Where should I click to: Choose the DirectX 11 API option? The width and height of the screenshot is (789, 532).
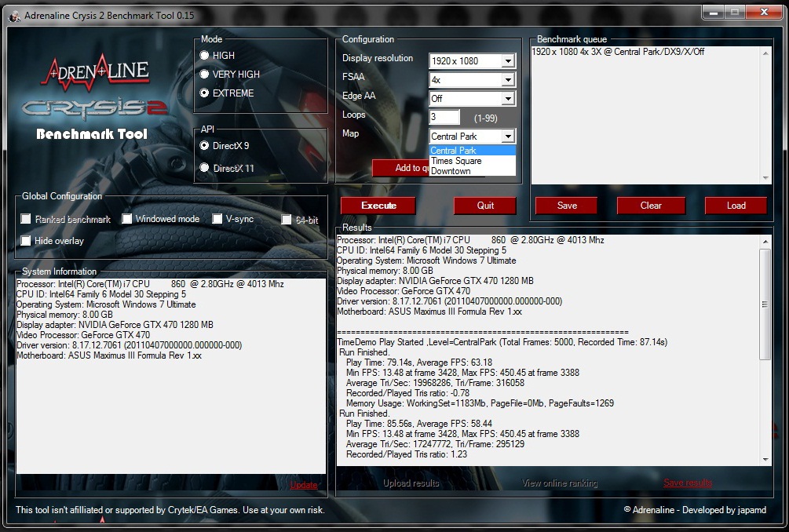pos(204,167)
